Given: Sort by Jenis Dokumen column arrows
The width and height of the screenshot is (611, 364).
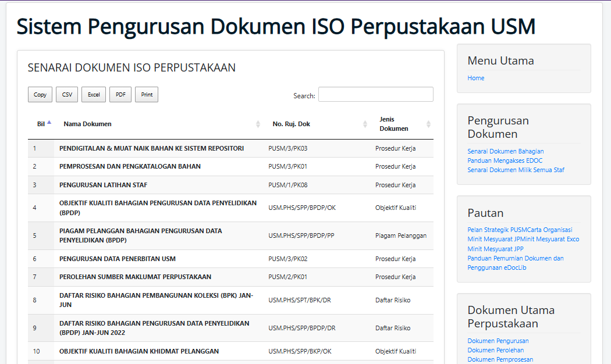Looking at the screenshot, I should click(429, 124).
